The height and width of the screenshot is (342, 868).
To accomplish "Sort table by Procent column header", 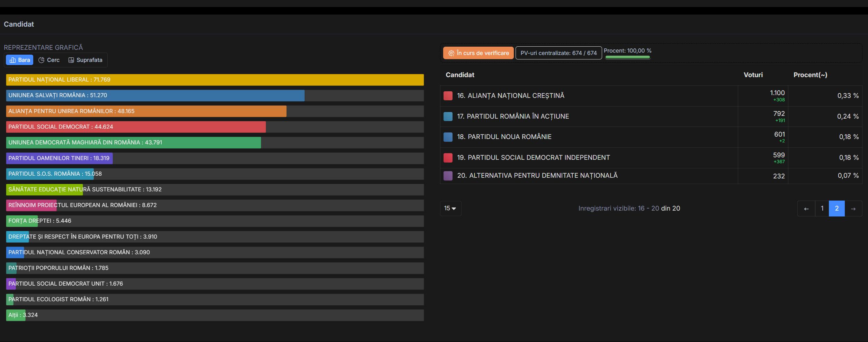I will (x=810, y=75).
